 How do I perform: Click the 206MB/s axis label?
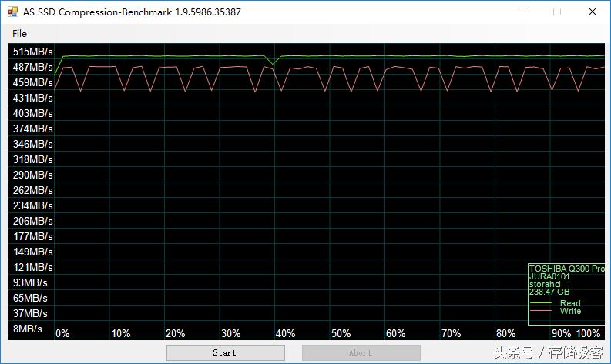coord(32,221)
